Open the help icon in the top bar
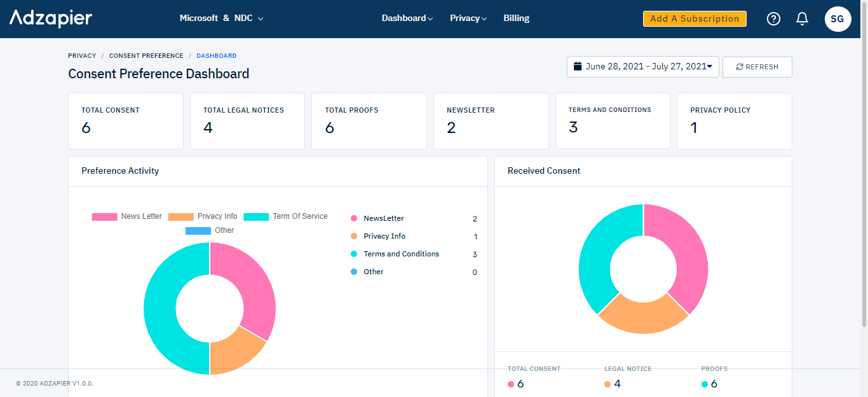 773,18
